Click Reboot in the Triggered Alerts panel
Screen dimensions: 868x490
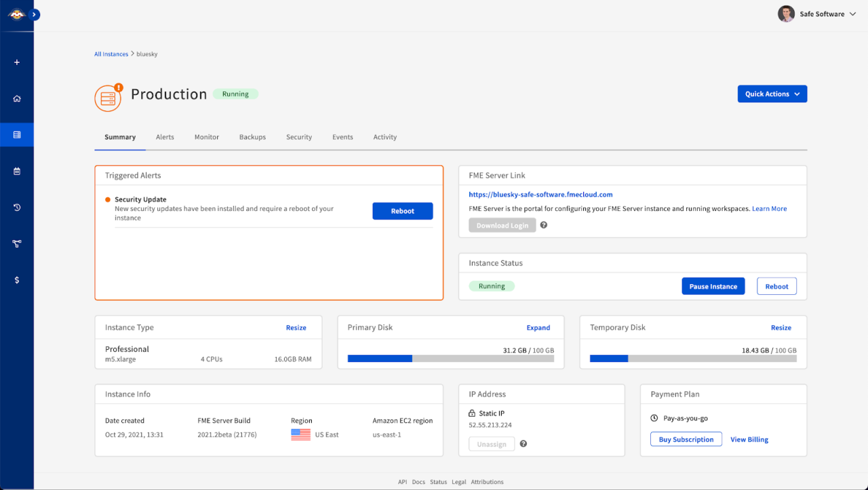(403, 211)
